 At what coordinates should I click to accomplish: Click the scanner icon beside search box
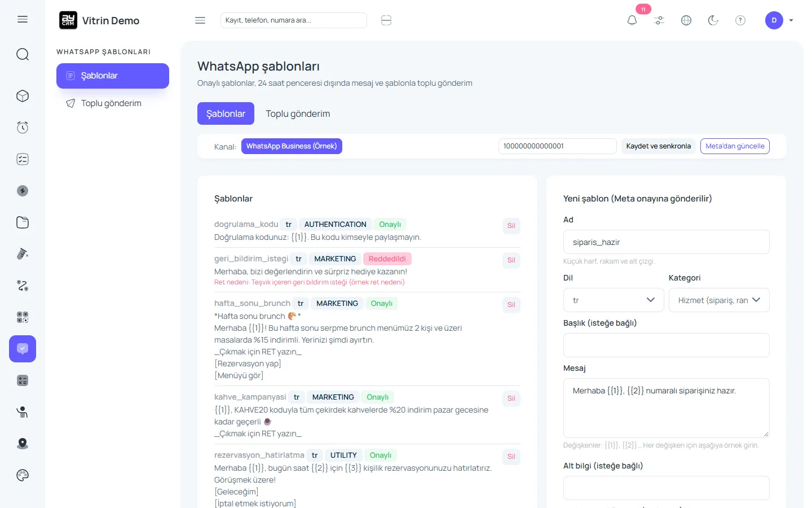[386, 20]
